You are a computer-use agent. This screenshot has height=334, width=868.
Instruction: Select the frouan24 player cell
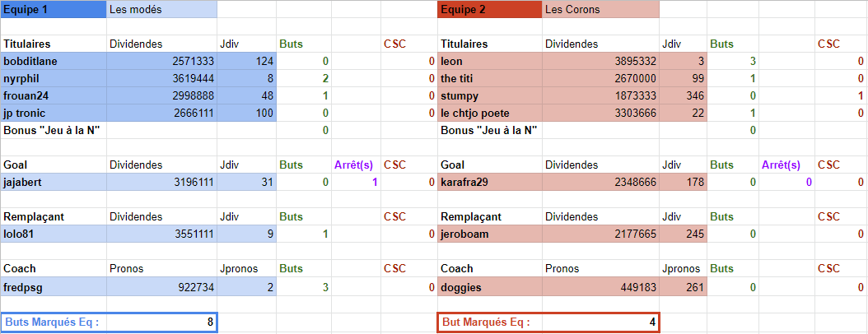pos(54,95)
